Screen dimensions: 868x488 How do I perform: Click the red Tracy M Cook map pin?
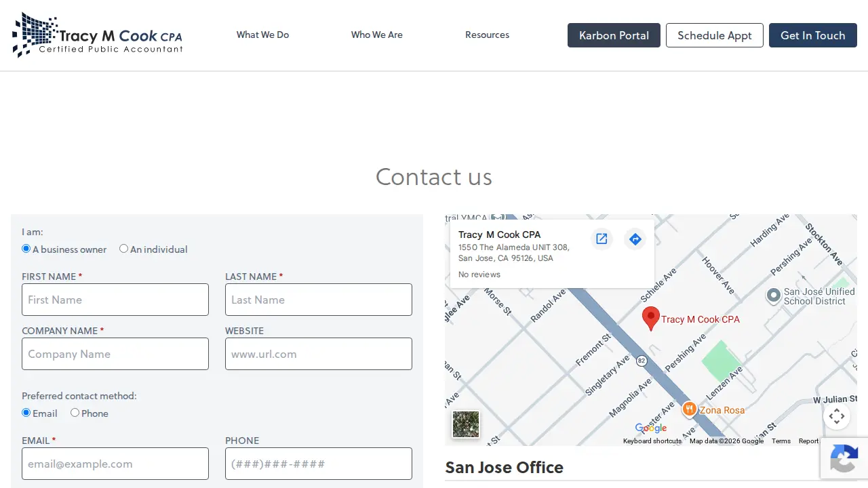(651, 319)
